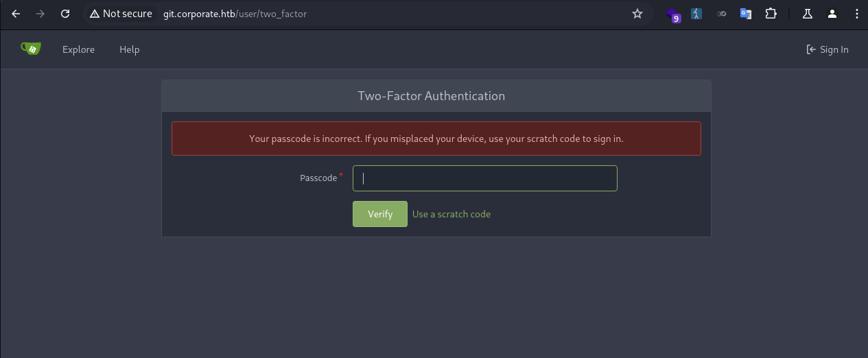Go back to previous page
The height and width of the screenshot is (358, 868).
[16, 14]
